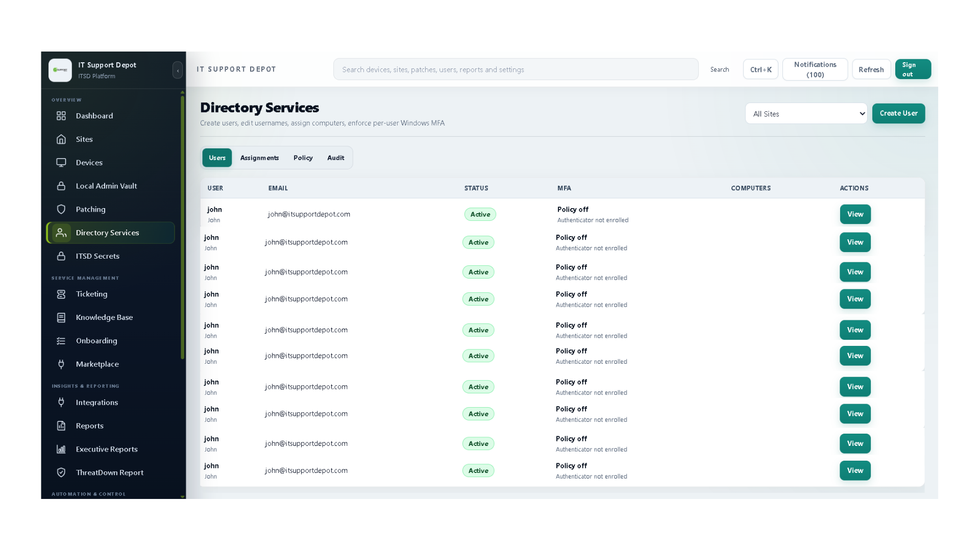Viewport: 980px width, 551px height.
Task: Open the Integrations plug icon
Action: click(x=61, y=403)
